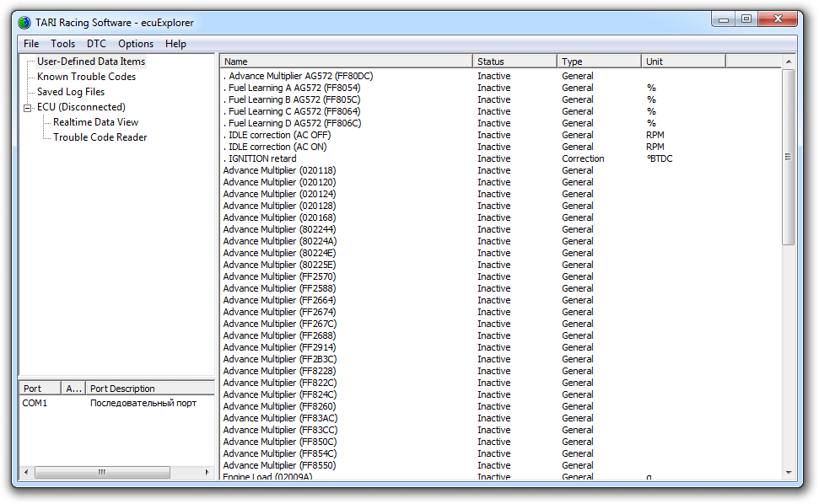Screen dimensions: 819x504
Task: Click the ecuExplorer globe app icon
Action: point(24,23)
